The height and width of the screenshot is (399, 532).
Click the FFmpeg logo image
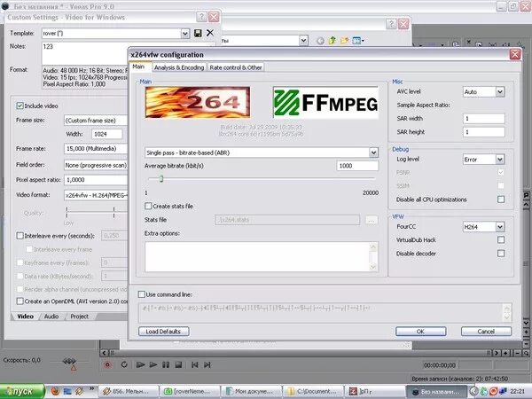325,102
